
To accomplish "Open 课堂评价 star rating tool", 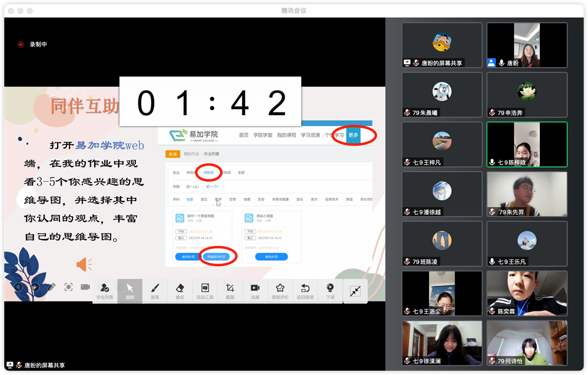I will click(280, 291).
